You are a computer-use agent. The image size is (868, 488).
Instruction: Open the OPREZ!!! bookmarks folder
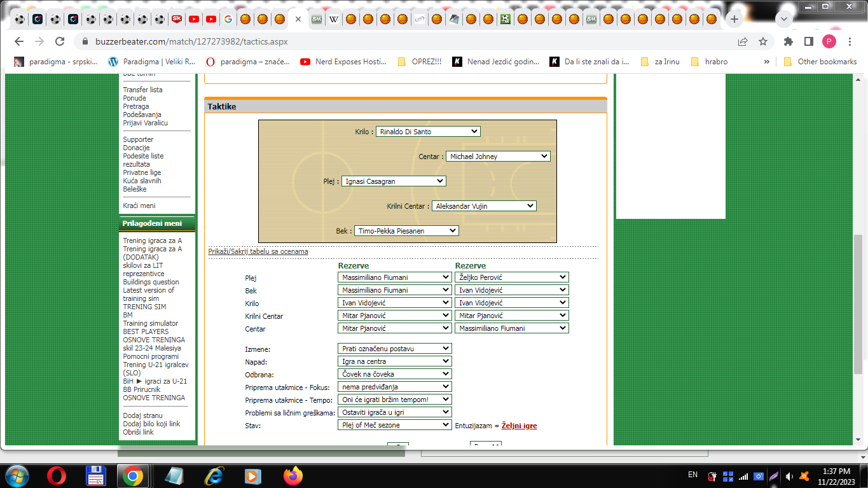(x=419, y=62)
